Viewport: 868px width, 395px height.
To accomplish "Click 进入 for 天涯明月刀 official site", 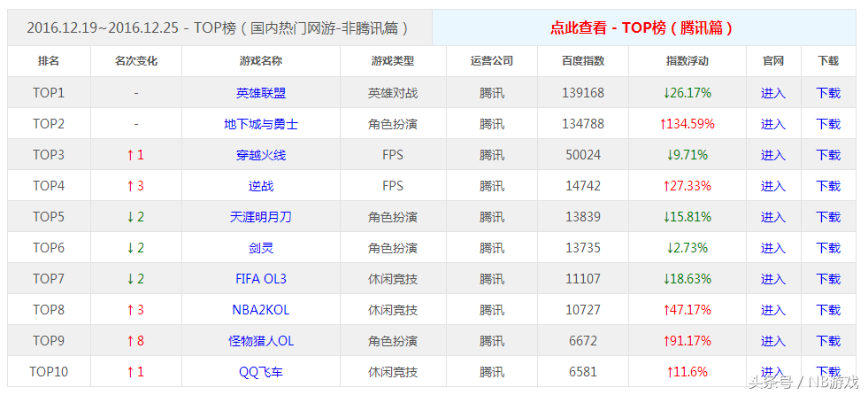I will pos(773,217).
